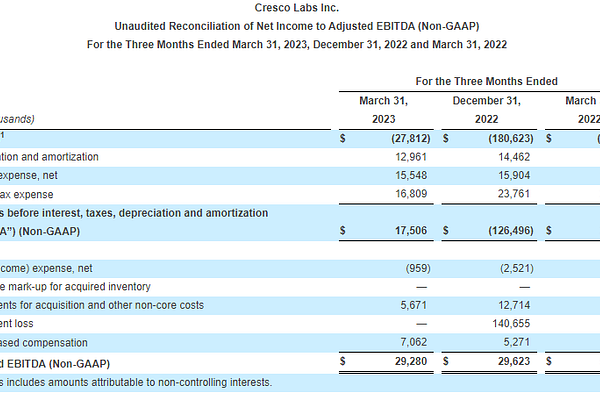Screen dimensions: 600x400
Task: Click the Cresco Labs Inc. title
Action: click(x=297, y=8)
